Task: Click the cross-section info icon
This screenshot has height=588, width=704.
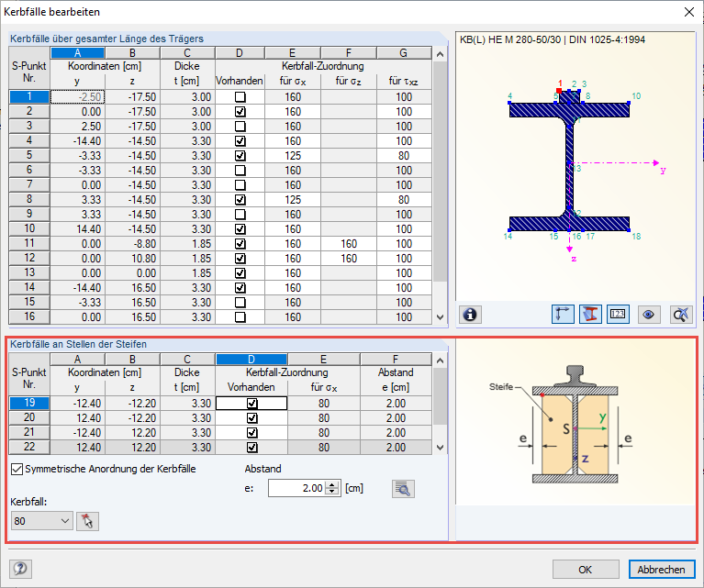Action: (x=470, y=315)
